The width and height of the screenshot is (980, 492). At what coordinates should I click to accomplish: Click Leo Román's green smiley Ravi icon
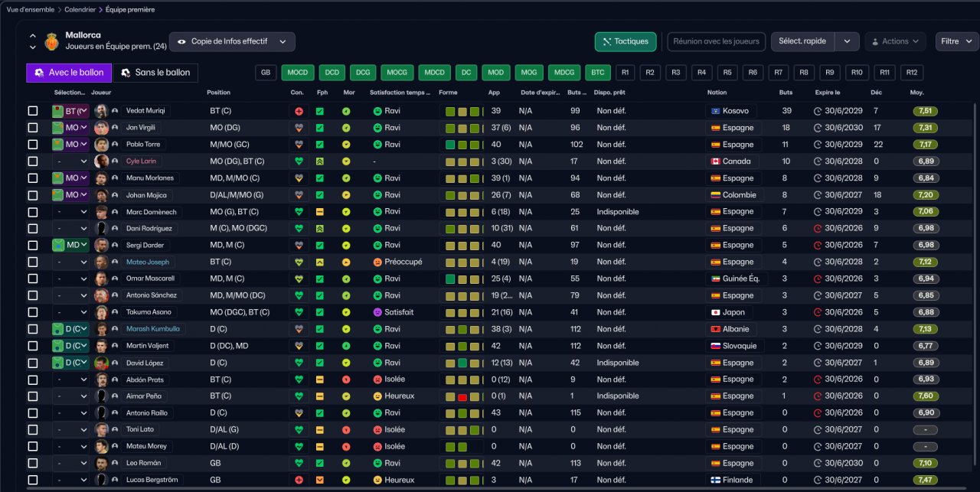[377, 464]
